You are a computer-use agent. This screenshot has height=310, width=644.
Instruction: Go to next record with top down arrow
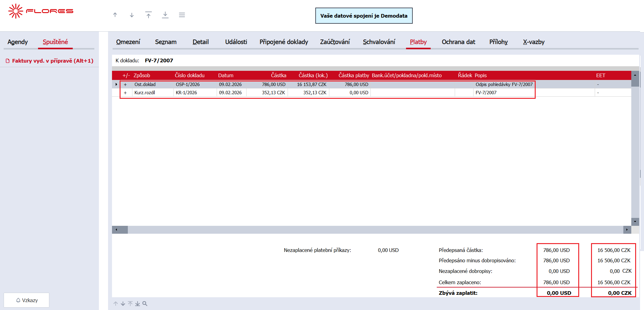(132, 15)
